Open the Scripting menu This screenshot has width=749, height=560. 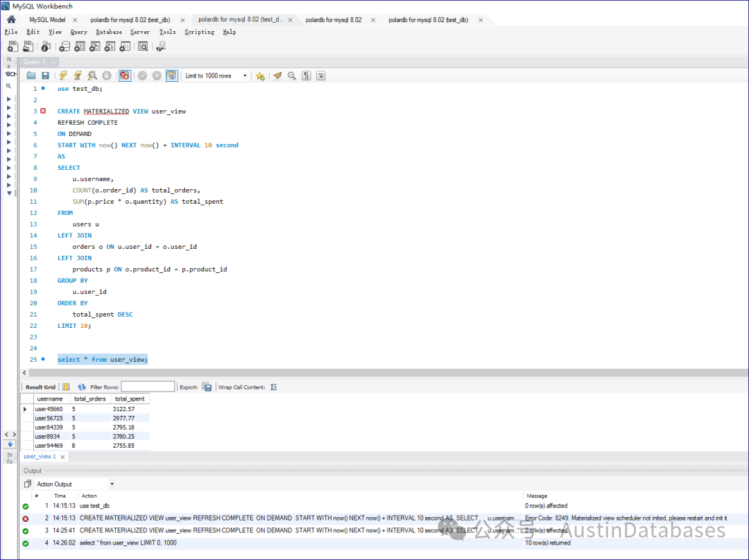click(199, 32)
